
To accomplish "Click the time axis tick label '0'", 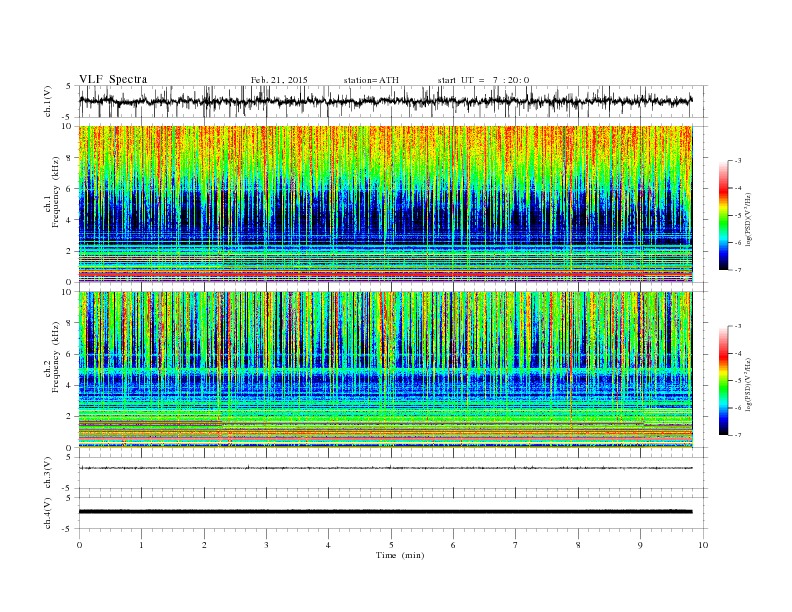I will pyautogui.click(x=79, y=545).
